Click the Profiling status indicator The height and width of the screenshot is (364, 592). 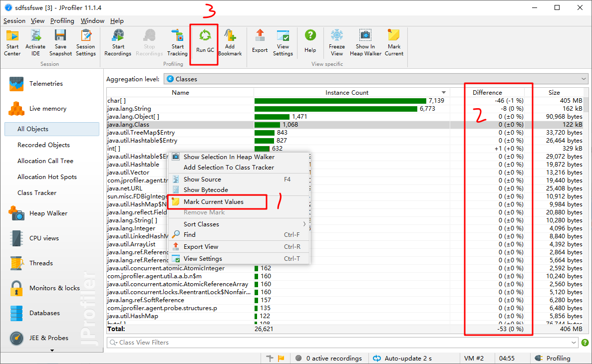(553, 359)
